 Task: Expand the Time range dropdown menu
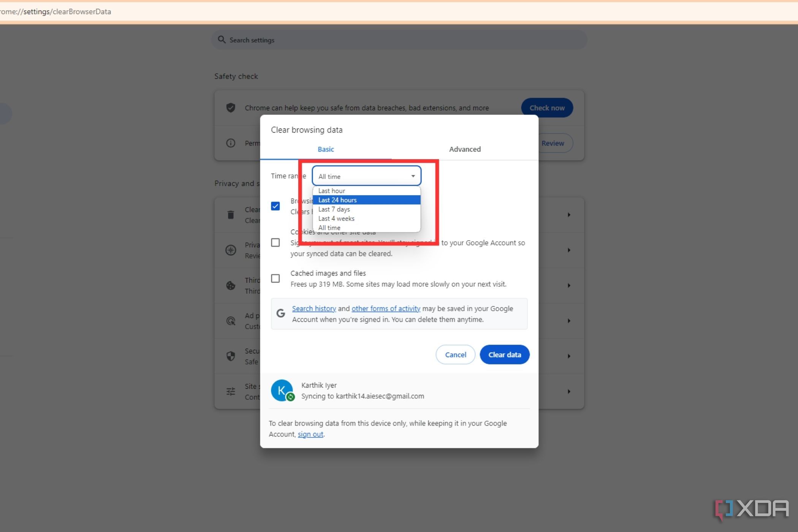click(x=365, y=176)
